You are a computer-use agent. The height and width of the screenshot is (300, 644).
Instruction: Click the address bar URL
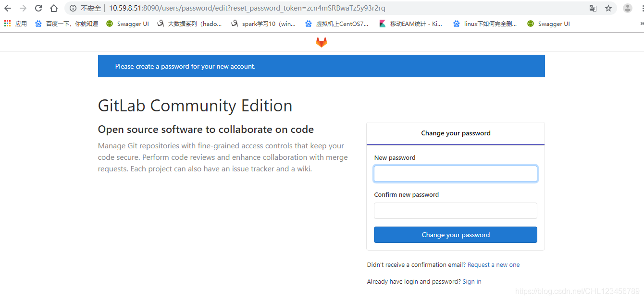[247, 8]
